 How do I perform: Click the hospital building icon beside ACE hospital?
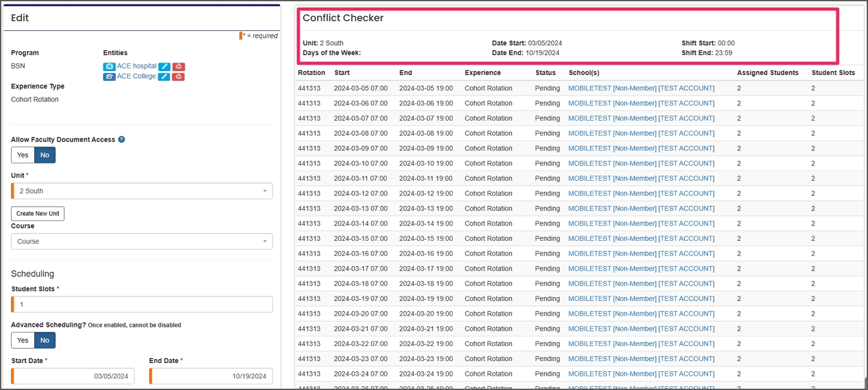pyautogui.click(x=109, y=66)
